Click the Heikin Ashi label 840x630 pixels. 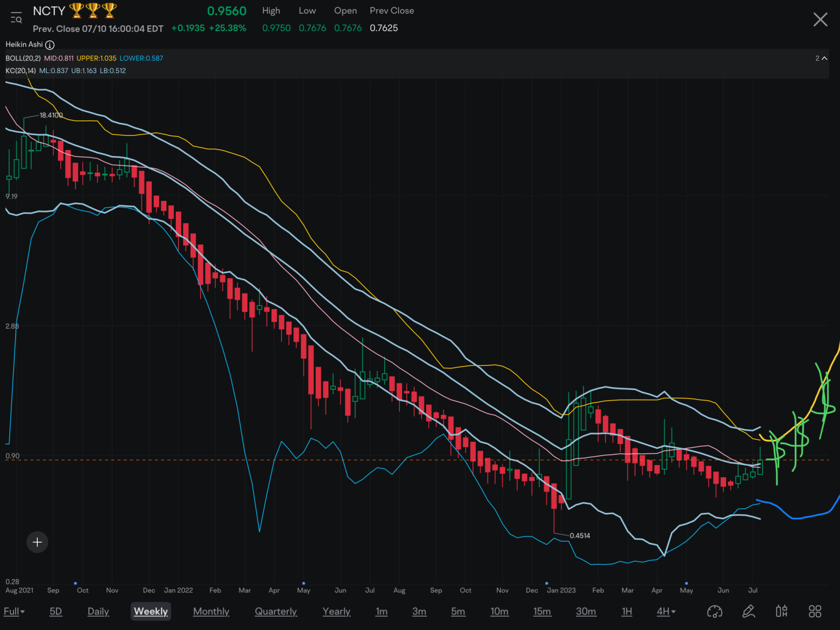[24, 45]
